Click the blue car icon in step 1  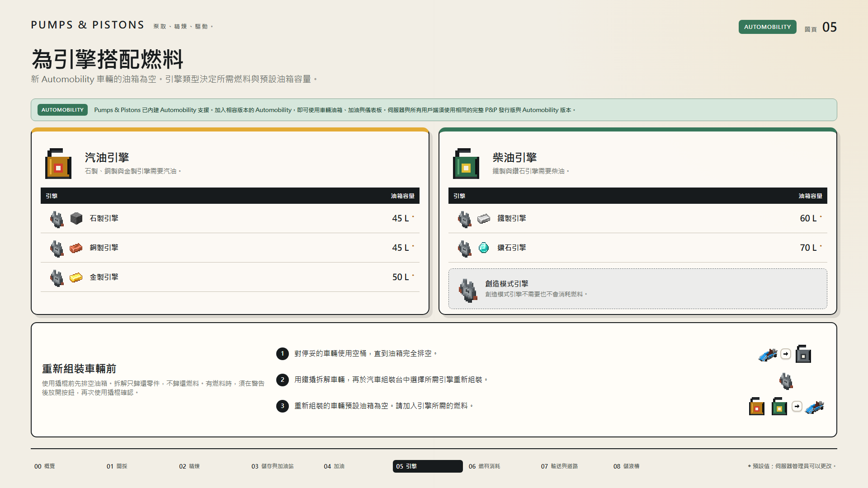point(768,355)
